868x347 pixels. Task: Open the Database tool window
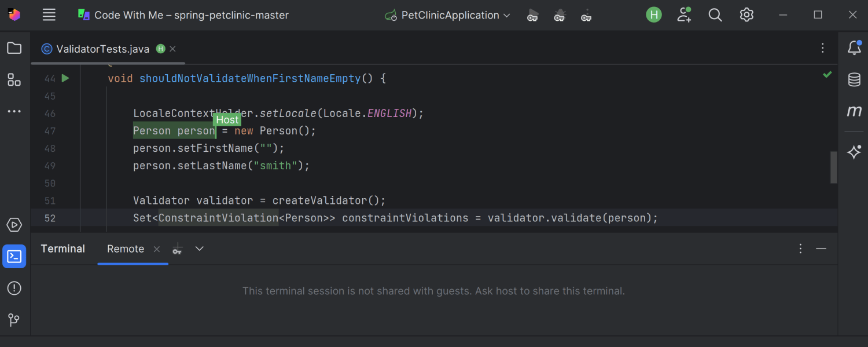854,79
